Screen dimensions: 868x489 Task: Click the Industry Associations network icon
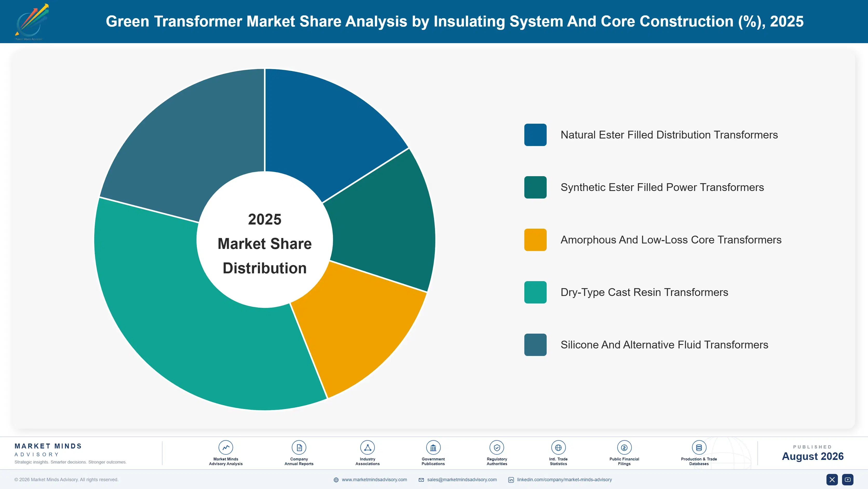[367, 447]
